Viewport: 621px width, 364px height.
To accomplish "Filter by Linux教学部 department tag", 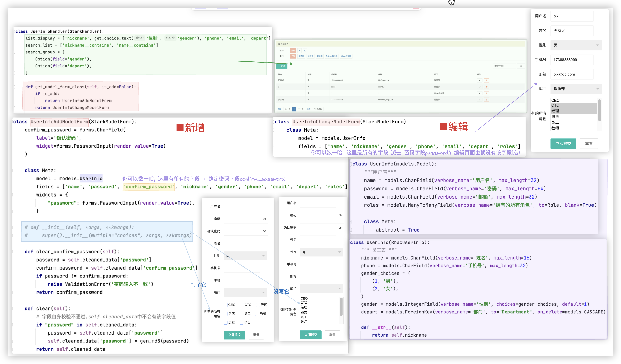I will pos(346,56).
